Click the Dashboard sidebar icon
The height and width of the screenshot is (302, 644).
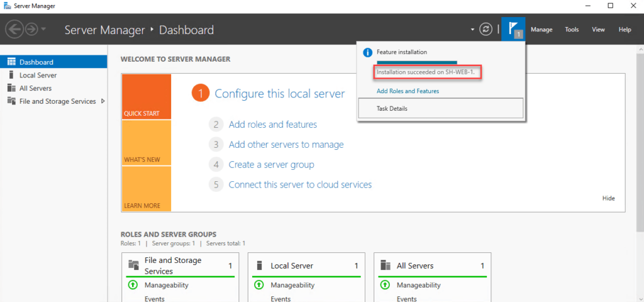tap(11, 62)
